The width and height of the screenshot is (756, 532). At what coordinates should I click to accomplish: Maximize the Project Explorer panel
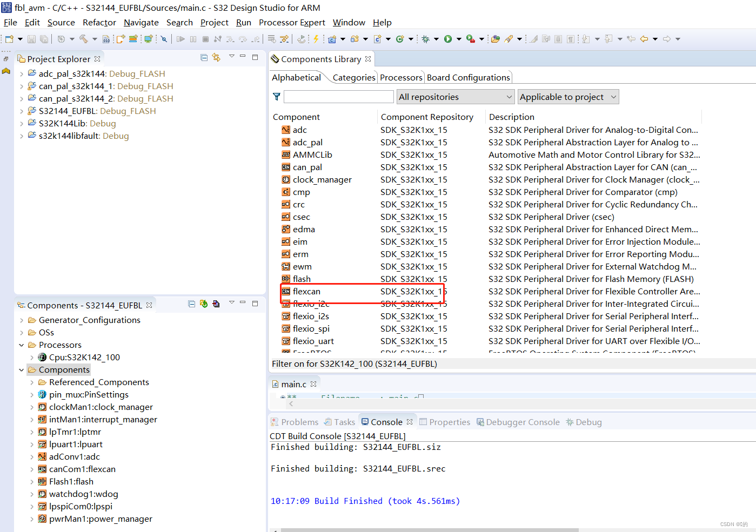pos(255,57)
